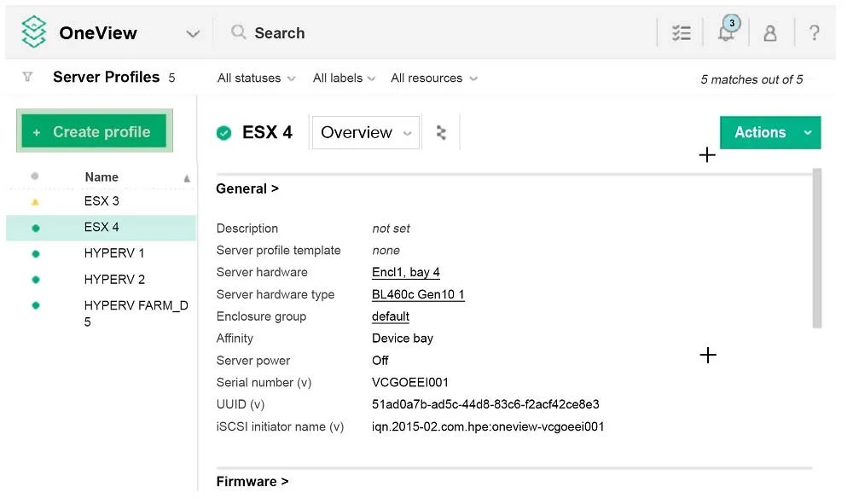
Task: Click the serial number VCGOEEI001
Action: click(409, 383)
